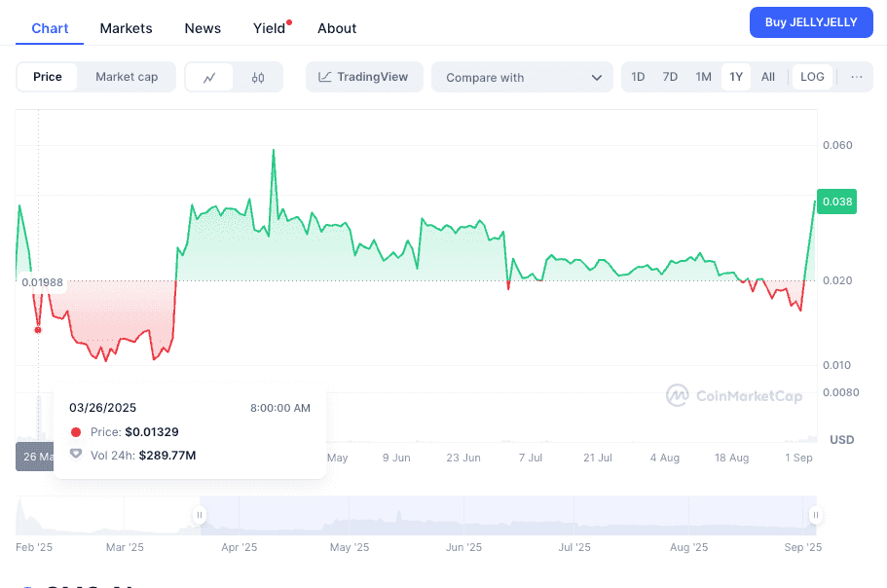
Task: Click the 7 Jul axis label
Action: [x=530, y=458]
